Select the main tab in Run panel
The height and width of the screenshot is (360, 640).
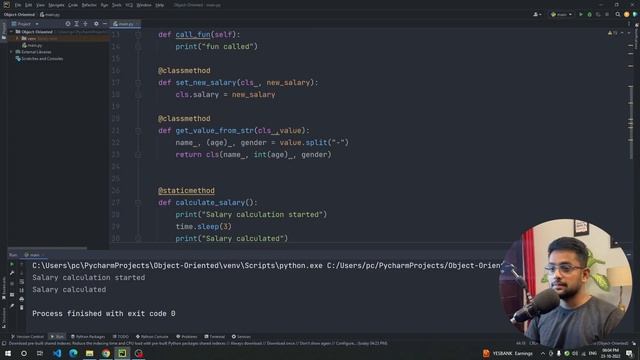click(x=34, y=255)
